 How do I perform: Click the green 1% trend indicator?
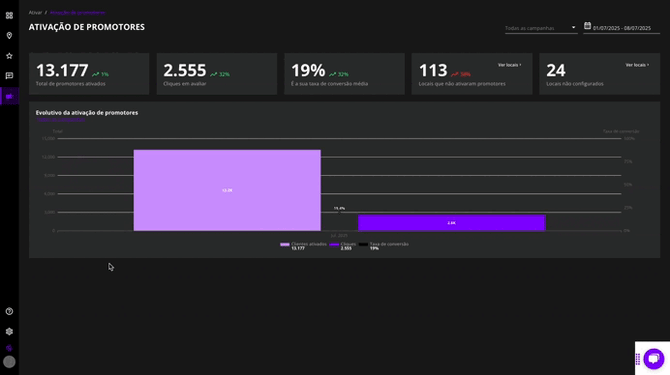tap(100, 74)
